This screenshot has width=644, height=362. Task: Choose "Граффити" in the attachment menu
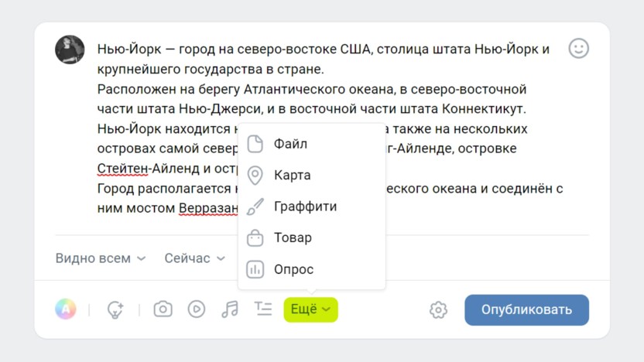tap(305, 207)
